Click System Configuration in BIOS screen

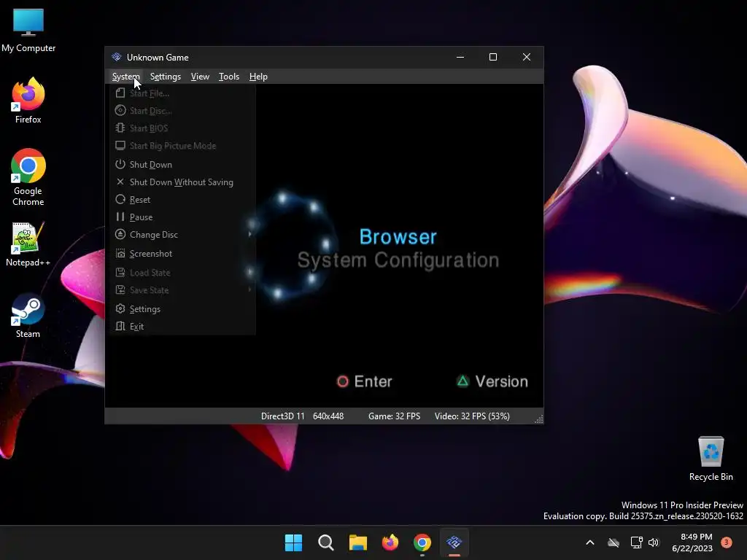[x=398, y=260]
